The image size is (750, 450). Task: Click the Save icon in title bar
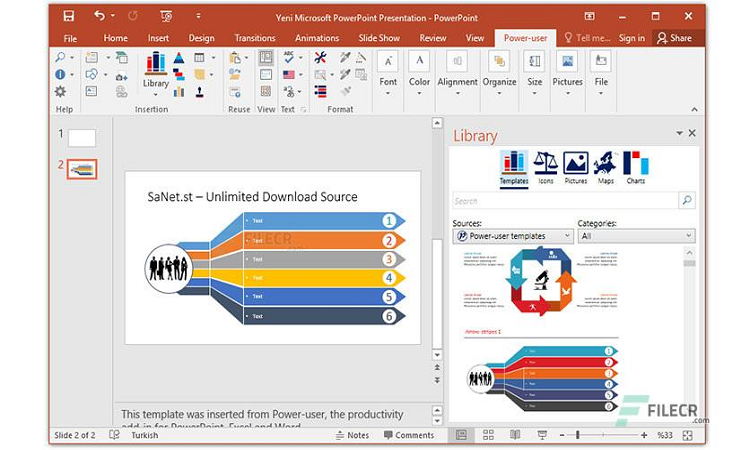(68, 16)
